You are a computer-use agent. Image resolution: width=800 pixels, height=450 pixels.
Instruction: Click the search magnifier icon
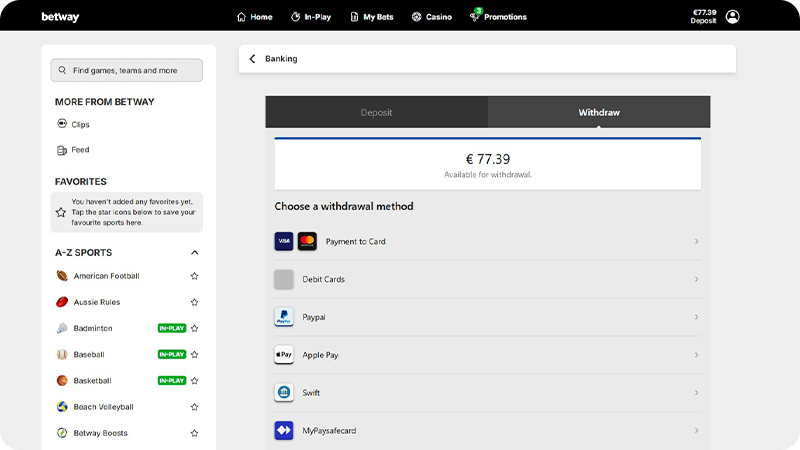click(x=62, y=70)
